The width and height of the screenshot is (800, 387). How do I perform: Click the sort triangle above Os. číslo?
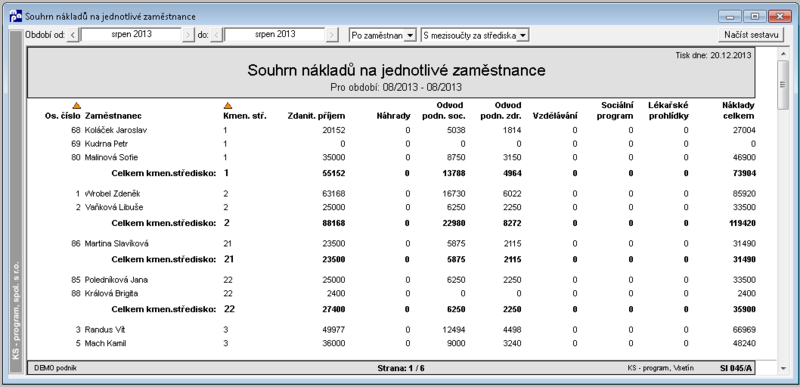(77, 106)
